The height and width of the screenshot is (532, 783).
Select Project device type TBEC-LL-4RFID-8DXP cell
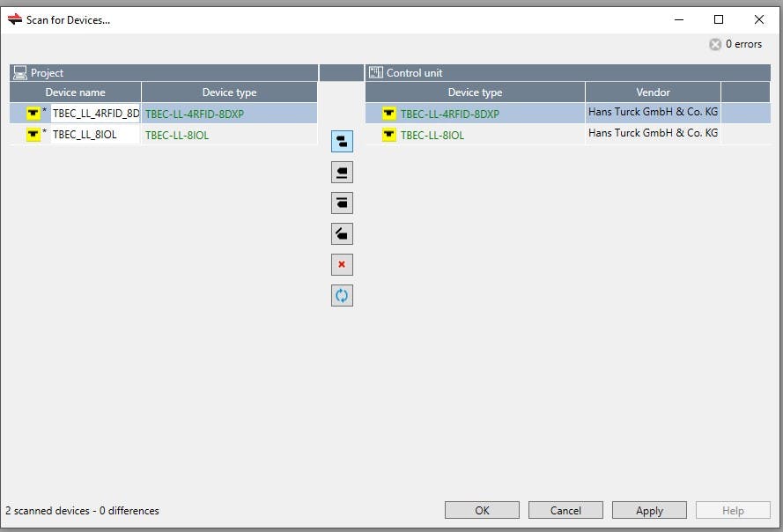point(229,114)
